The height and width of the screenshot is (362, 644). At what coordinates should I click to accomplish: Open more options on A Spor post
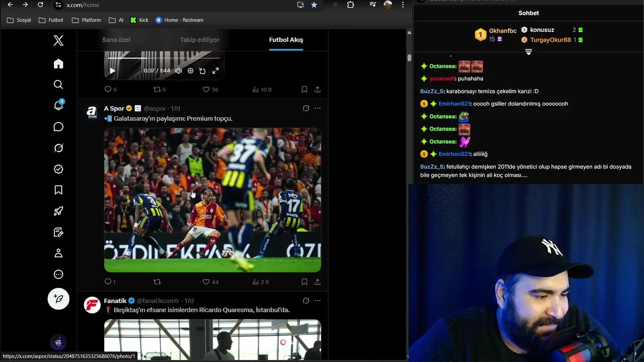(317, 108)
